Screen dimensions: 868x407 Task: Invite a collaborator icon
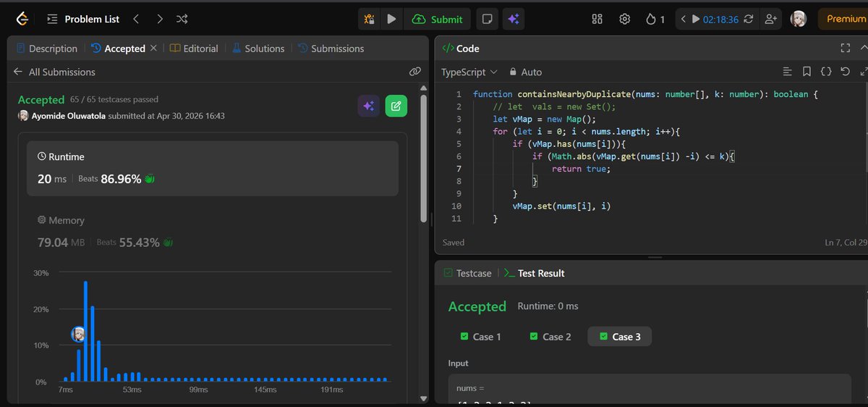click(x=770, y=19)
